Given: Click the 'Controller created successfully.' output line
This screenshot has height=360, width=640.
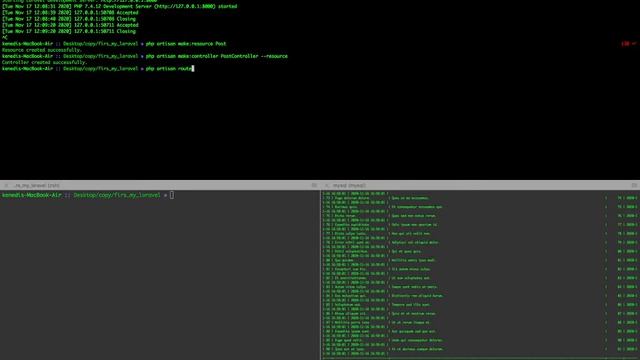Looking at the screenshot, I should pyautogui.click(x=44, y=62).
